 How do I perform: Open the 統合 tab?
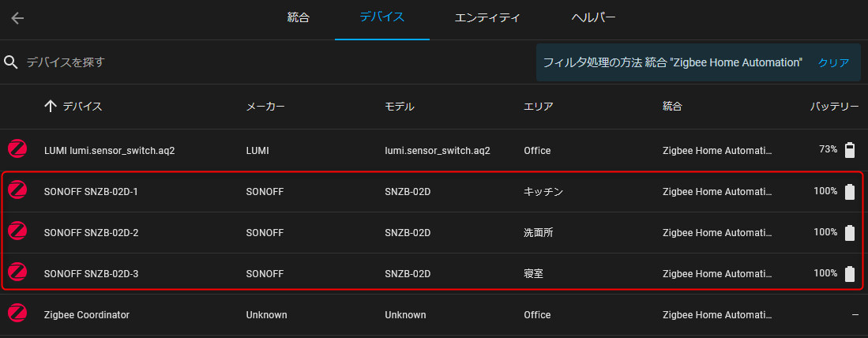point(298,17)
